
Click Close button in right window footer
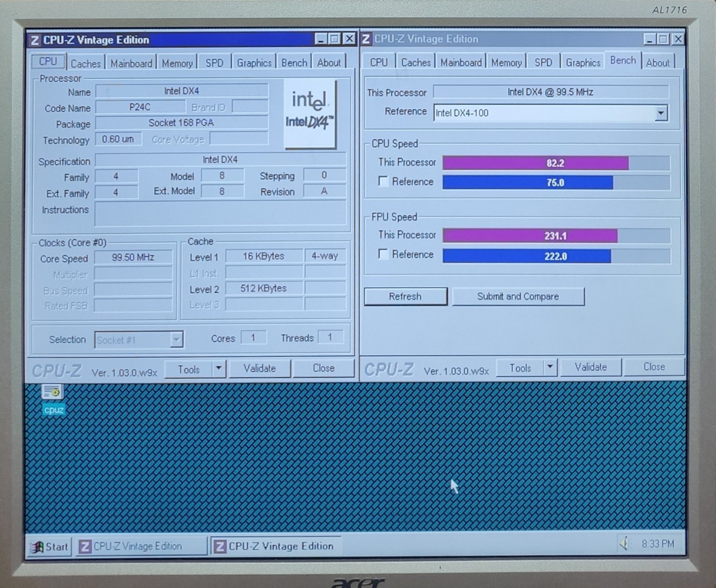click(x=654, y=367)
